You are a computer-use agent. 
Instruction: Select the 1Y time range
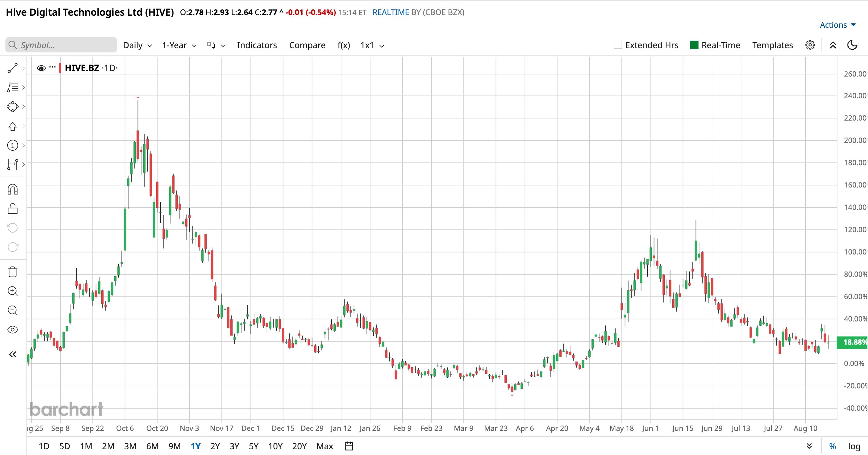point(195,446)
